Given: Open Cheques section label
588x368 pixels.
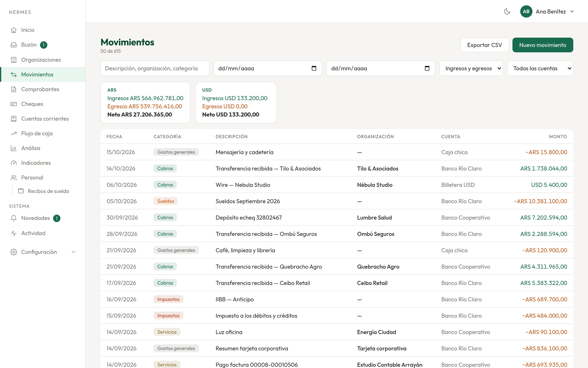Looking at the screenshot, I should tap(32, 104).
